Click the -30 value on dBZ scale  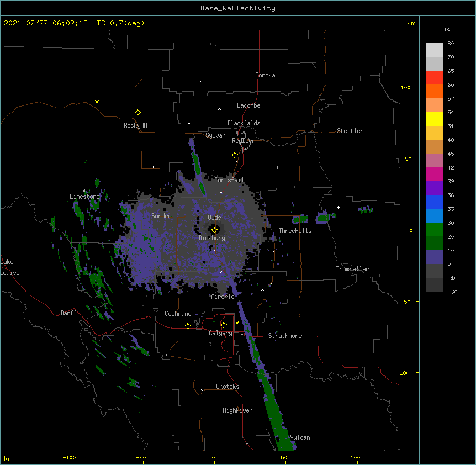pyautogui.click(x=452, y=292)
